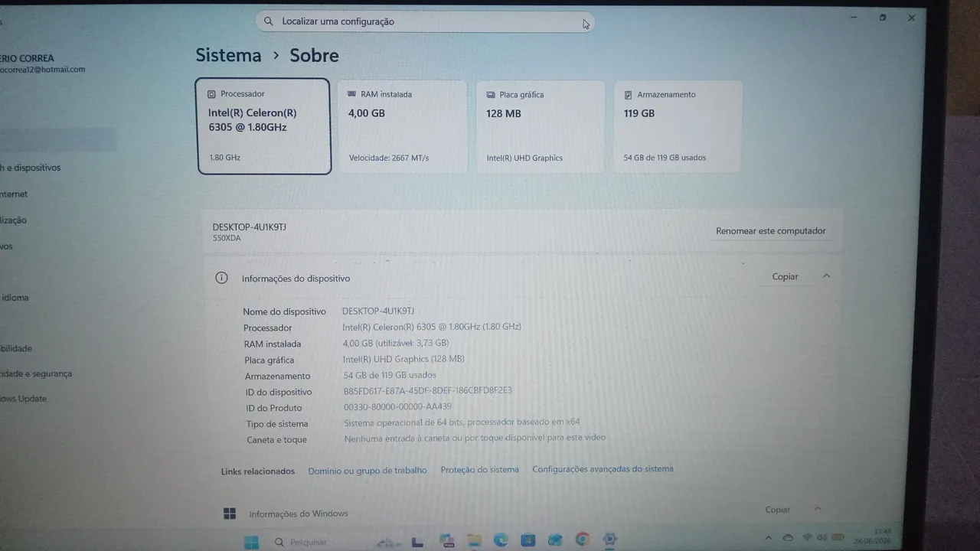The width and height of the screenshot is (980, 551).
Task: Select the Settings gear icon in taskbar
Action: click(610, 540)
